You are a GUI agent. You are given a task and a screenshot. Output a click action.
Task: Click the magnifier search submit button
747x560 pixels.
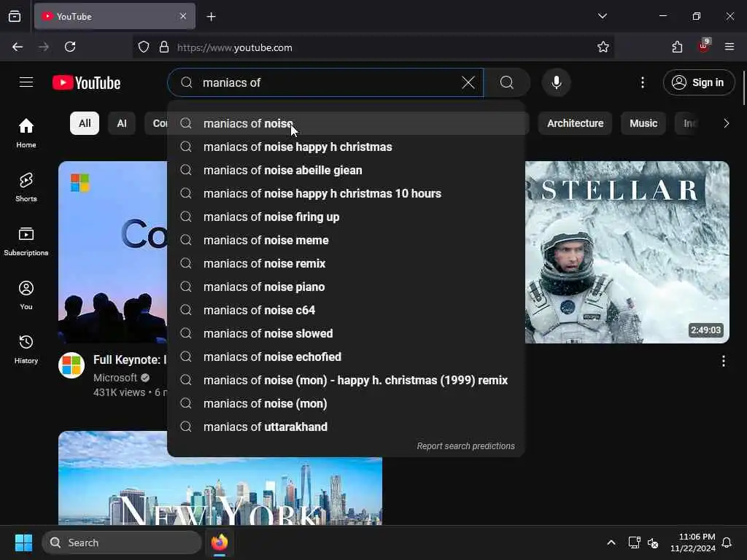[507, 82]
